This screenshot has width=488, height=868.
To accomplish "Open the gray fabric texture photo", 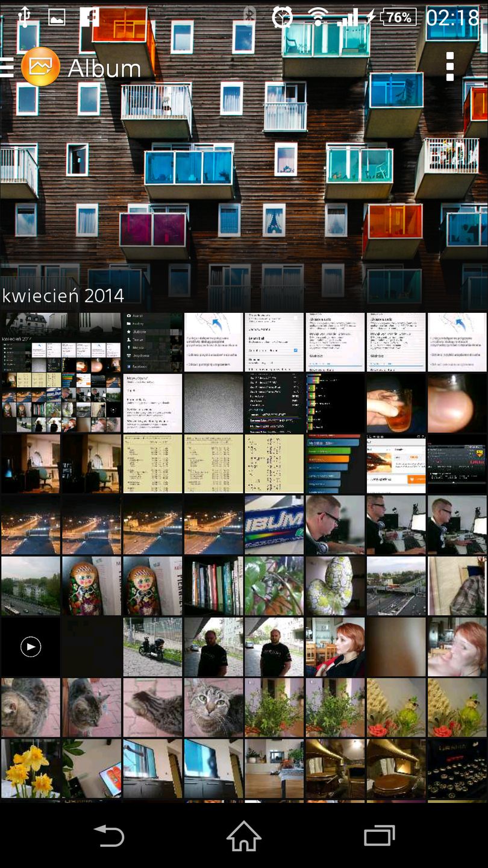I will [x=214, y=403].
